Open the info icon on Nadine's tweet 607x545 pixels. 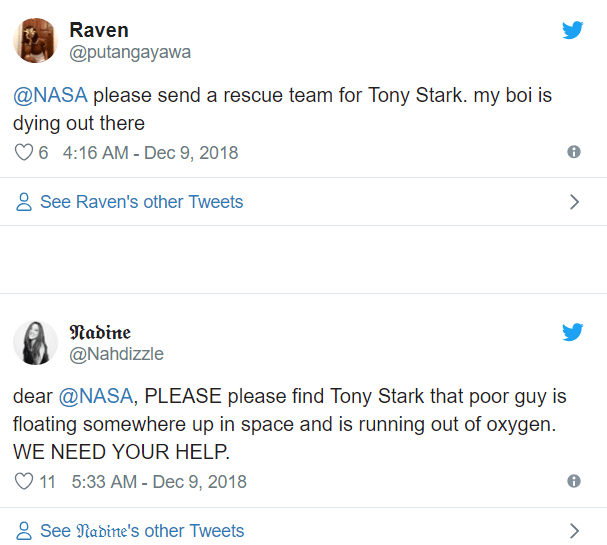[573, 481]
